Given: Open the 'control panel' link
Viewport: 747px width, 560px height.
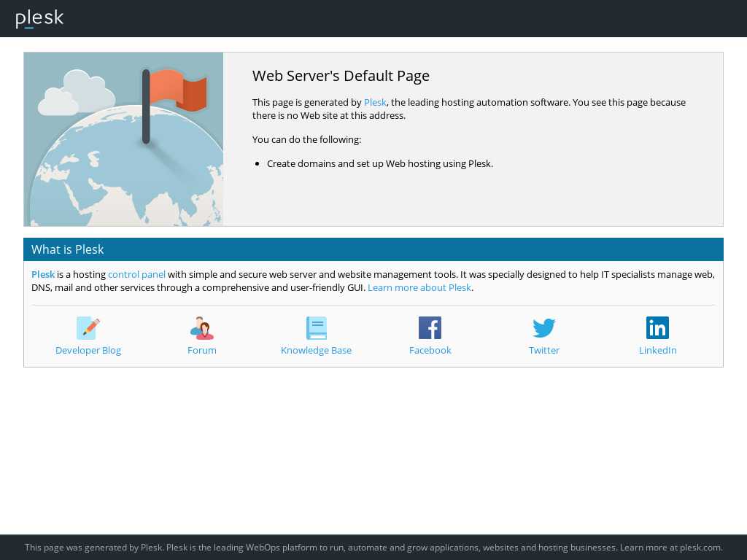Looking at the screenshot, I should coord(136,274).
